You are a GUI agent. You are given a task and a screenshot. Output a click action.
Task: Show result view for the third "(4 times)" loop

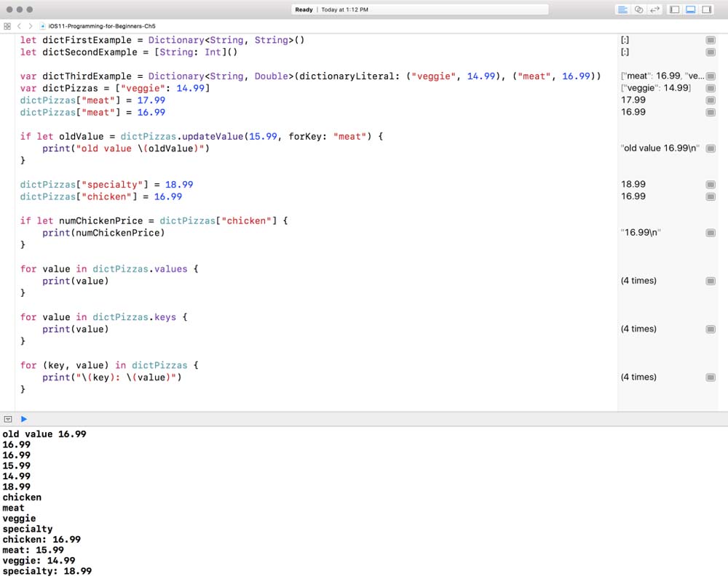(x=711, y=378)
